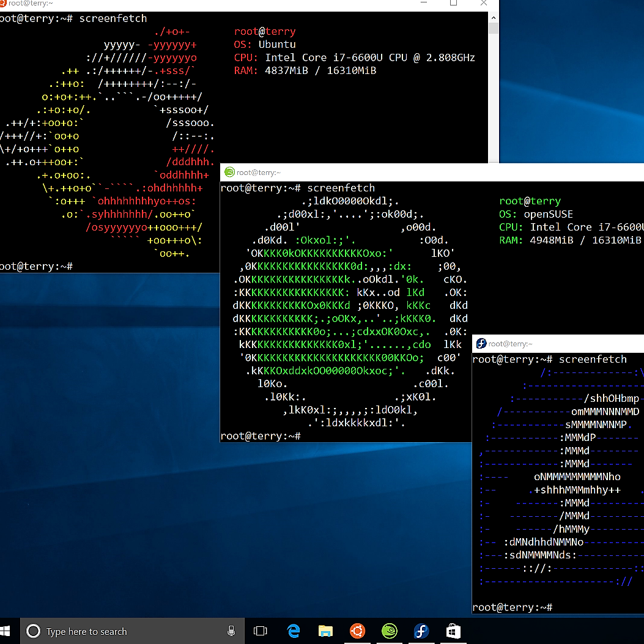The image size is (644, 644).
Task: Click the CPU line ending '@ 2.808GHz'
Action: 355,57
